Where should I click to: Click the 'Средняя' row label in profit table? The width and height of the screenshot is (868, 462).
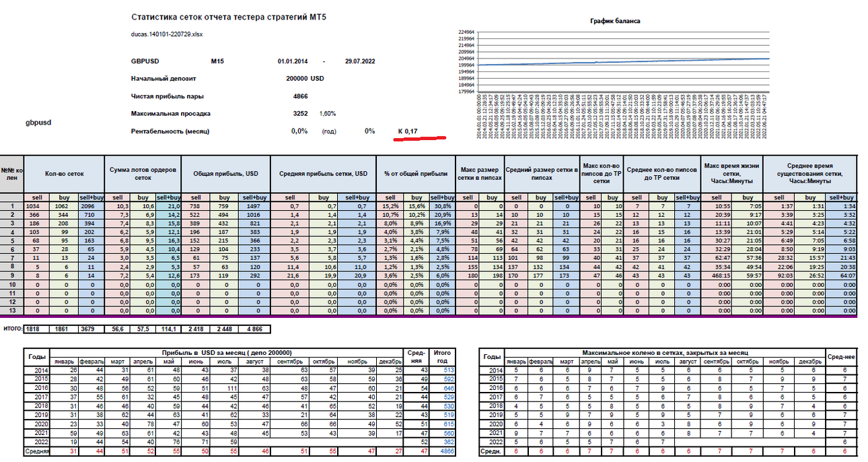38,451
